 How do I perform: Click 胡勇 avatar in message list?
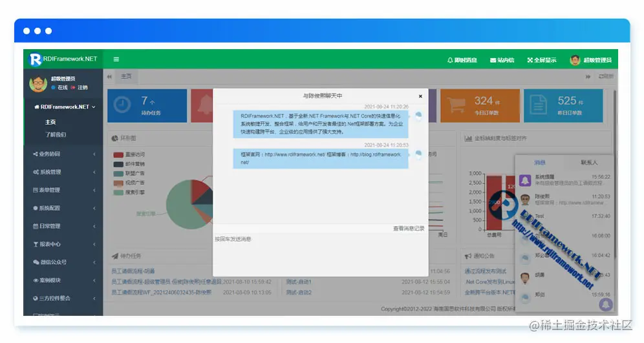525,278
